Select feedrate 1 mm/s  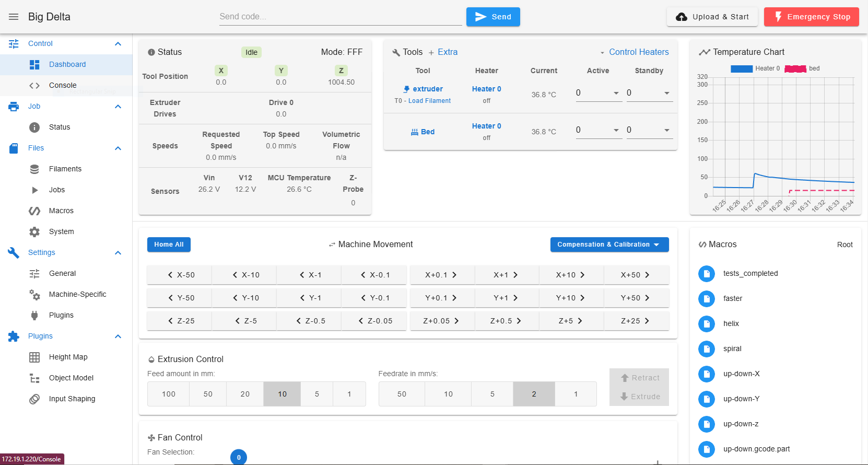[576, 394]
